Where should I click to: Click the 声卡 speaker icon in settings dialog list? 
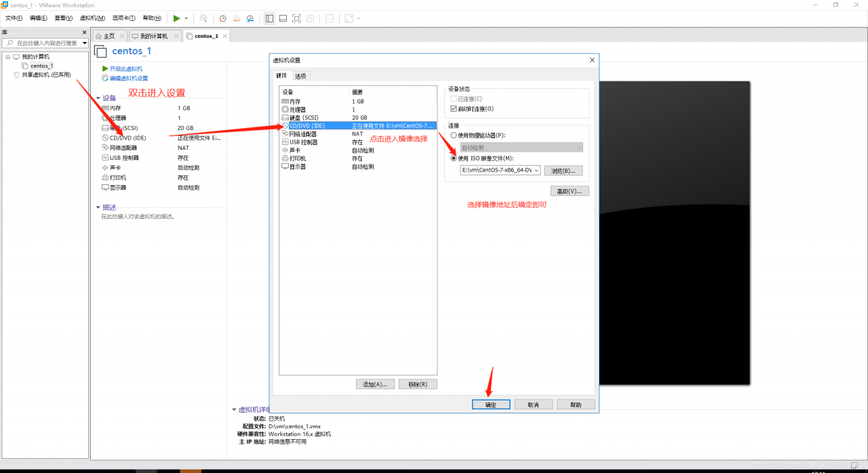point(285,150)
